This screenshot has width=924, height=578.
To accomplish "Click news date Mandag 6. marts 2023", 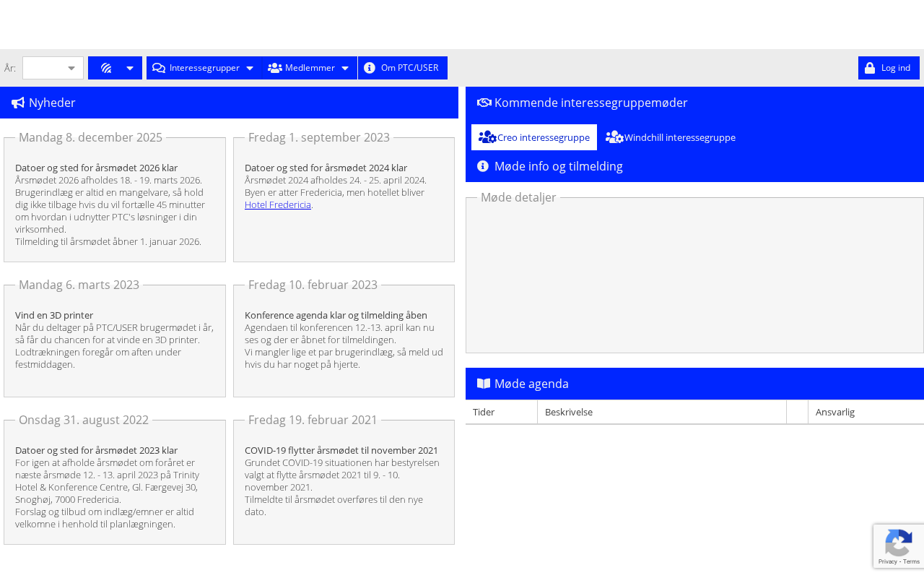I will [x=79, y=285].
